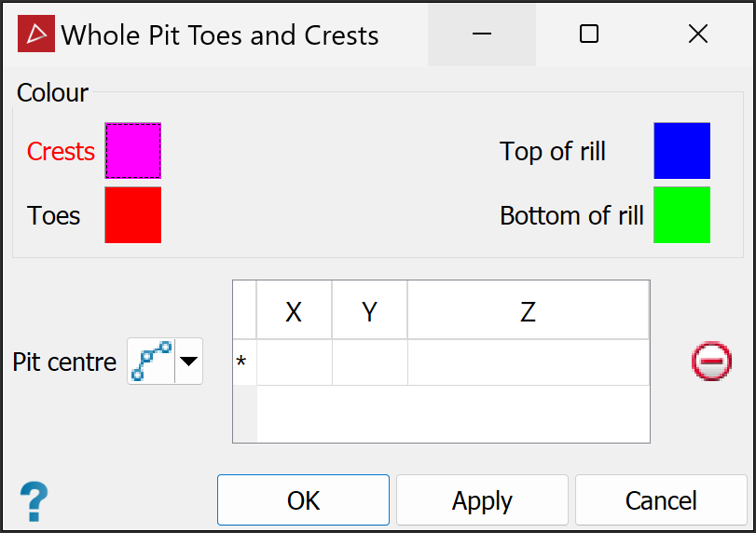
Task: Click the Pit centre polyline pick icon
Action: pos(151,362)
